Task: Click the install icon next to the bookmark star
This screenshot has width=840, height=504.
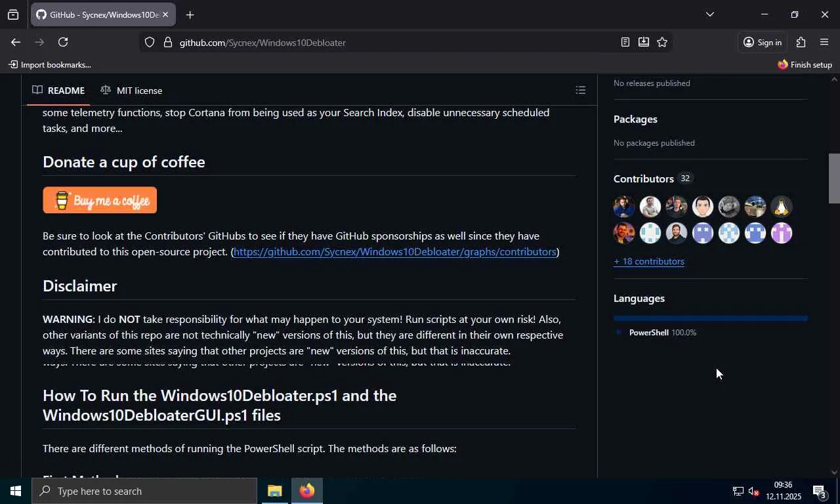Action: click(644, 42)
